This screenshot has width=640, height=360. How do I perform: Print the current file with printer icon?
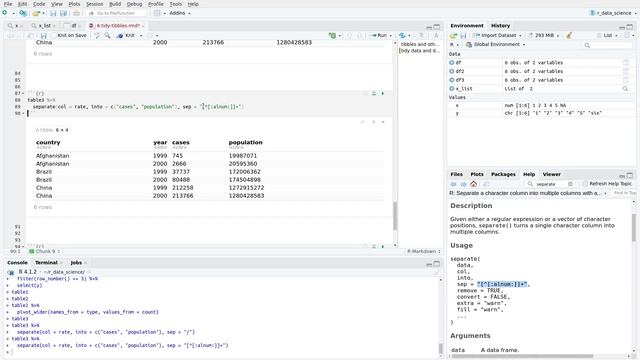(x=76, y=13)
